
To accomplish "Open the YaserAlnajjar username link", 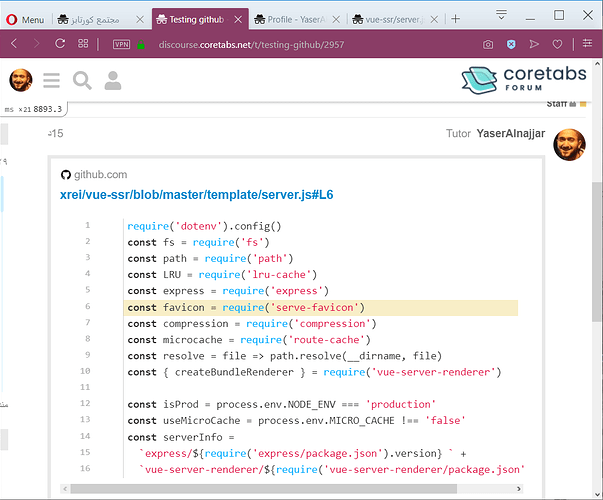I will [511, 133].
